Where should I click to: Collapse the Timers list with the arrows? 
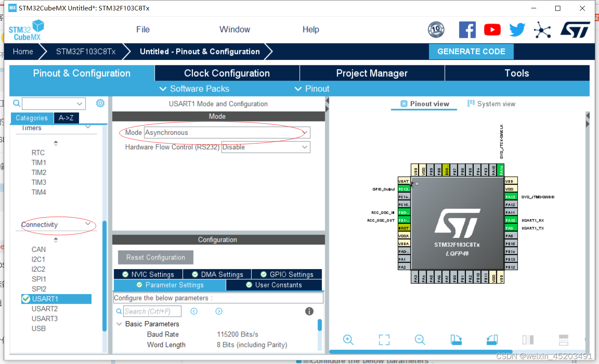56,143
